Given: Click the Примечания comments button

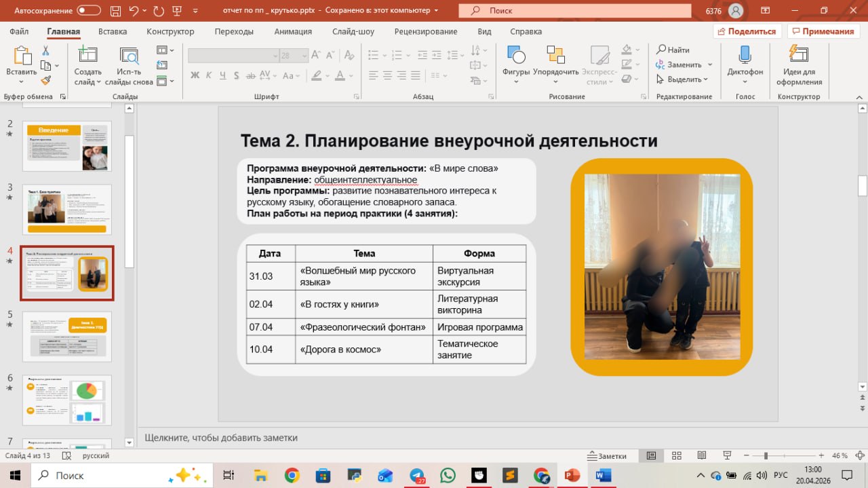Looking at the screenshot, I should point(823,31).
